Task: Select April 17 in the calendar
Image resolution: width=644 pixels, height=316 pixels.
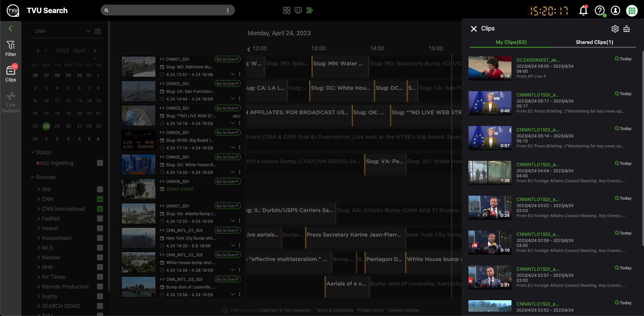Action: point(46,114)
